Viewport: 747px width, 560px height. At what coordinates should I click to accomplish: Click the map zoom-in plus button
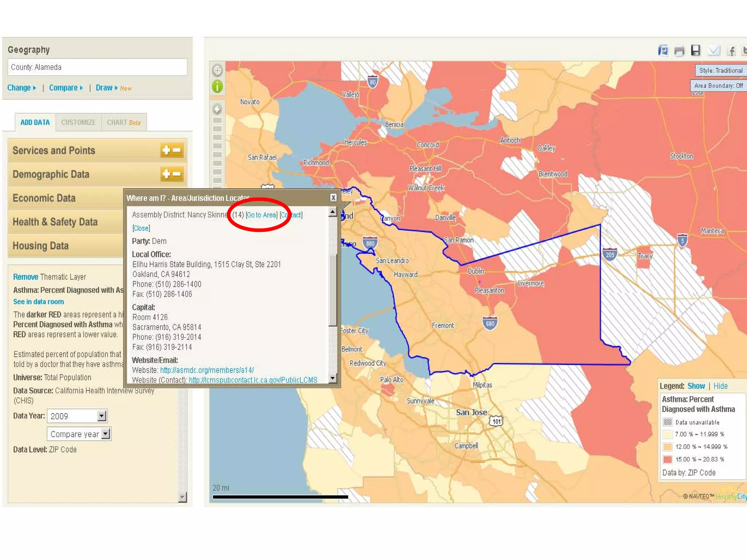click(x=217, y=109)
